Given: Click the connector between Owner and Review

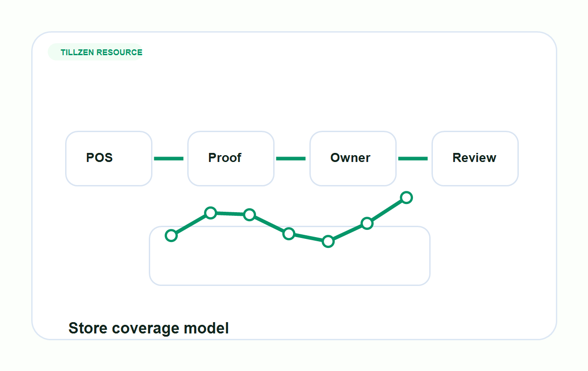Looking at the screenshot, I should (413, 158).
